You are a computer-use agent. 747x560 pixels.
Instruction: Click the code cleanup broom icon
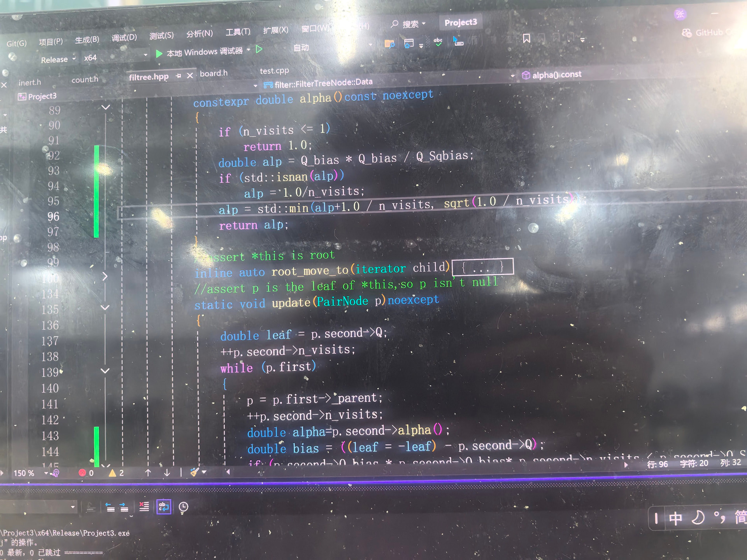[195, 472]
